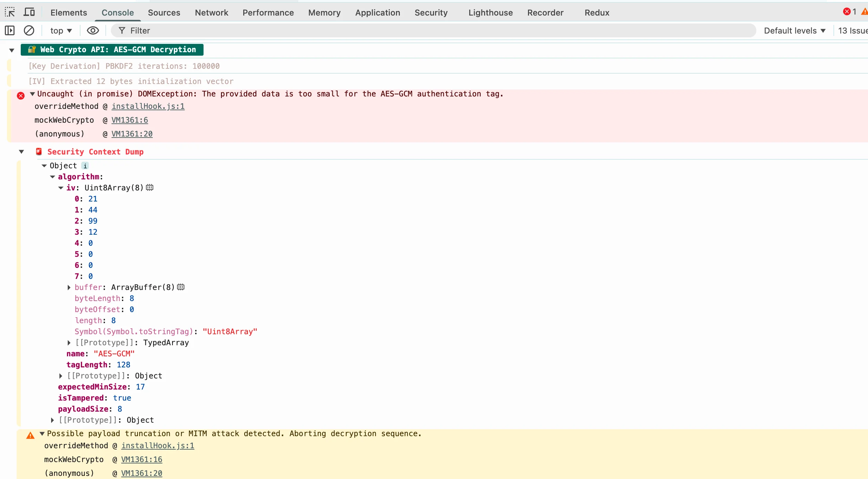
Task: Select the Console tab
Action: (x=117, y=12)
